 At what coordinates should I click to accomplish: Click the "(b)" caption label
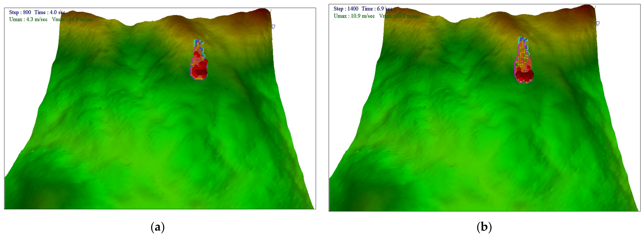tap(484, 227)
